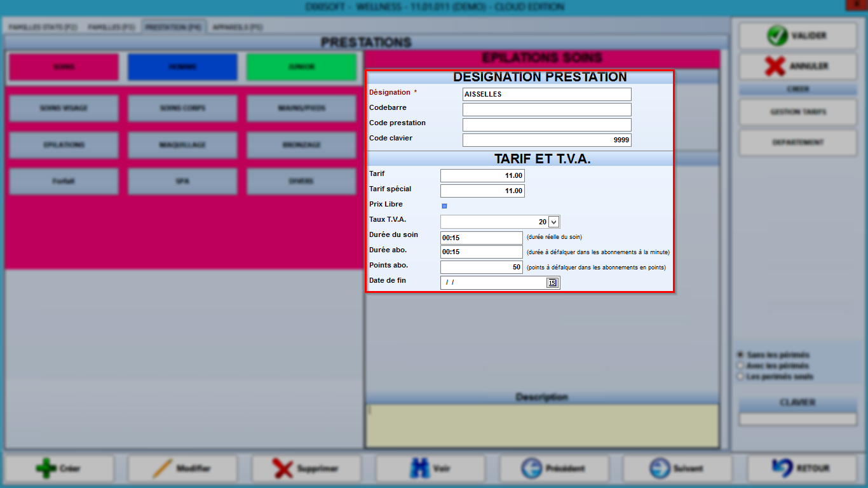Click the Tarif spécial field
868x488 pixels.
pyautogui.click(x=482, y=191)
